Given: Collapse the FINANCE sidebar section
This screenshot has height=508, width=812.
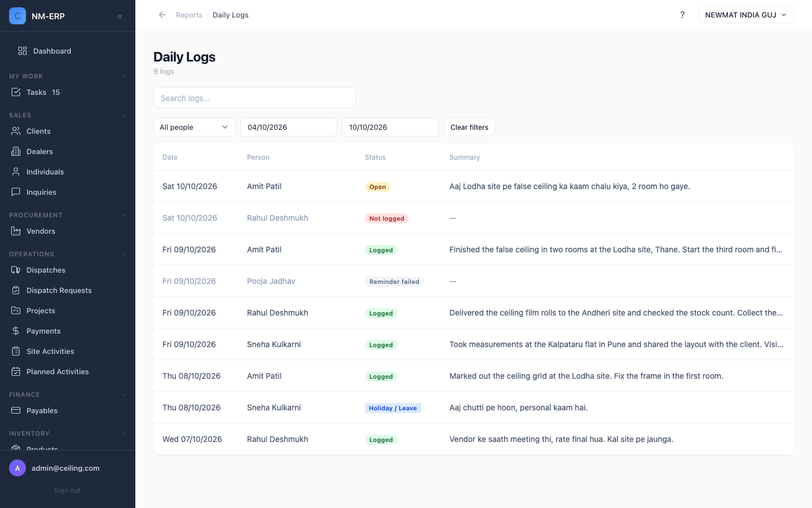Looking at the screenshot, I should pyautogui.click(x=123, y=395).
